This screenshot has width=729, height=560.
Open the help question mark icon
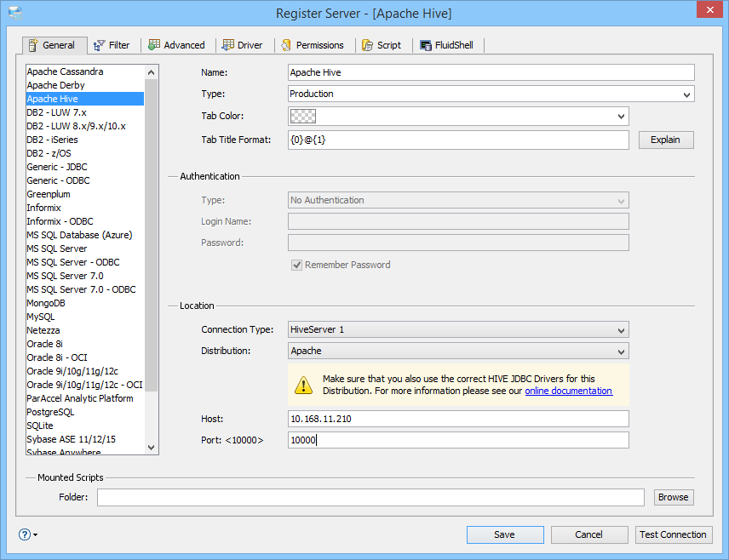click(25, 534)
